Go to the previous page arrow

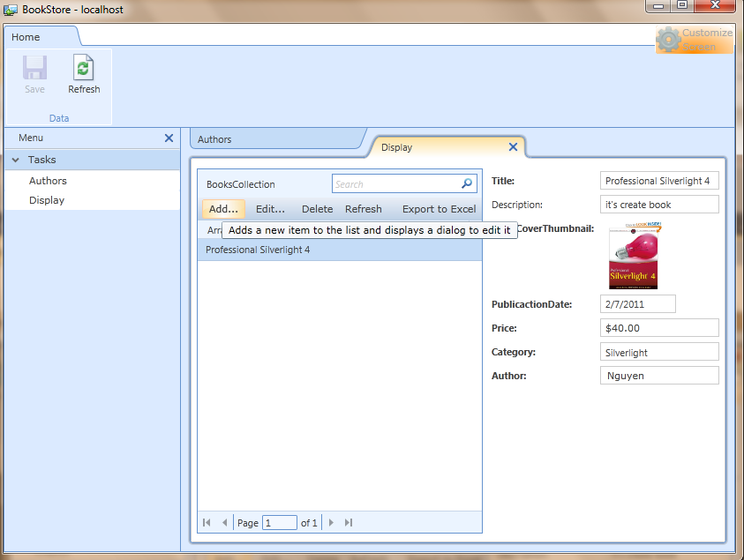tap(225, 523)
